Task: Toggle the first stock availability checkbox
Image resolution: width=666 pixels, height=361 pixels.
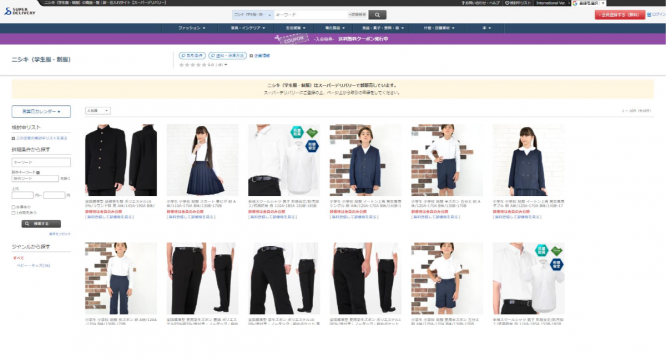Action: click(x=14, y=207)
